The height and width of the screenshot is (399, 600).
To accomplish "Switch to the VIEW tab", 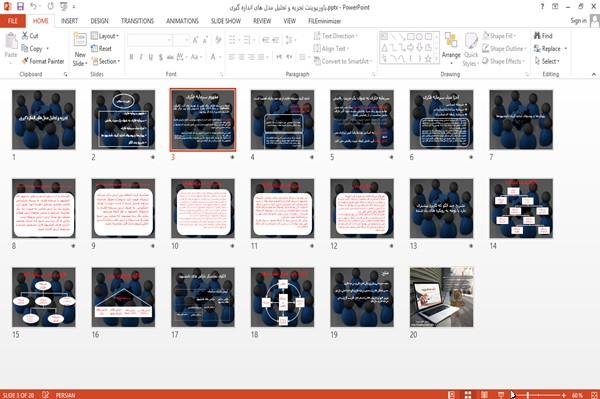I will tap(290, 21).
